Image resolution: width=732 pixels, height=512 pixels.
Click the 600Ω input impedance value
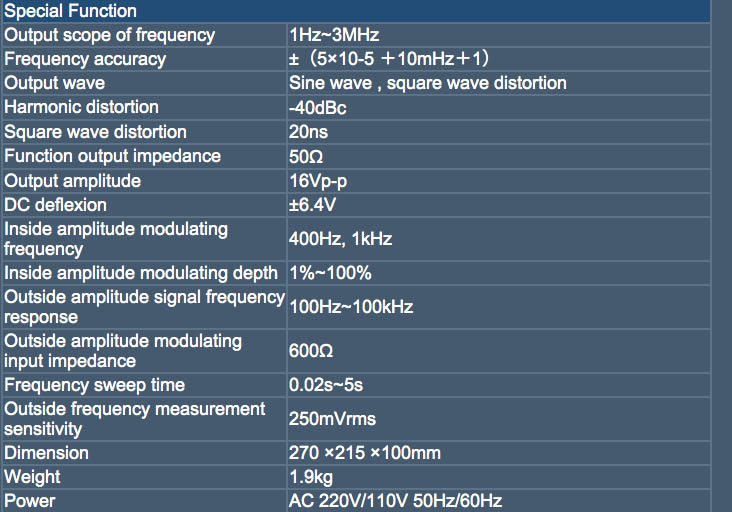(310, 351)
